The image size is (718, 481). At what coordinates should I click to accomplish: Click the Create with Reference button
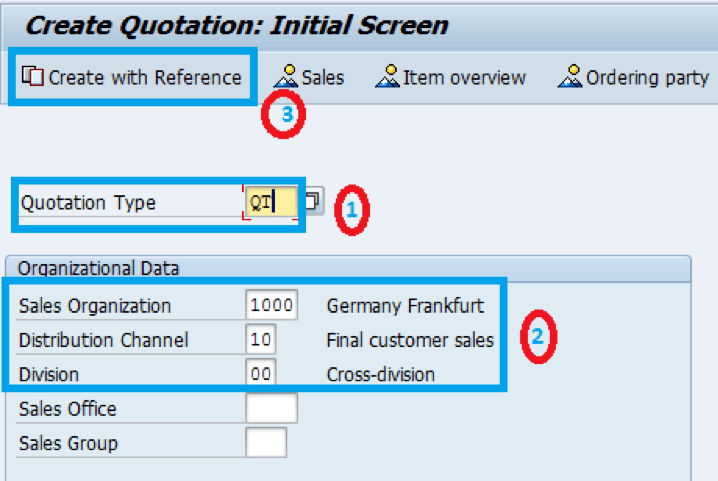[x=131, y=77]
